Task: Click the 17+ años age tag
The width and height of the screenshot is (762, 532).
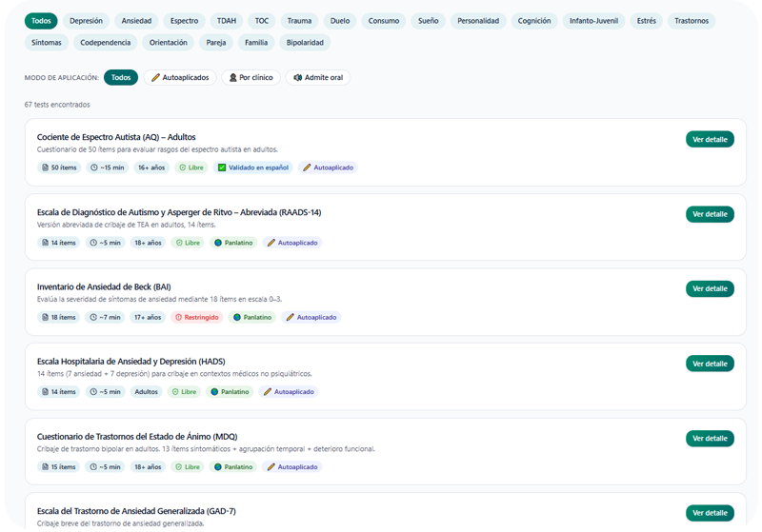Action: point(148,318)
